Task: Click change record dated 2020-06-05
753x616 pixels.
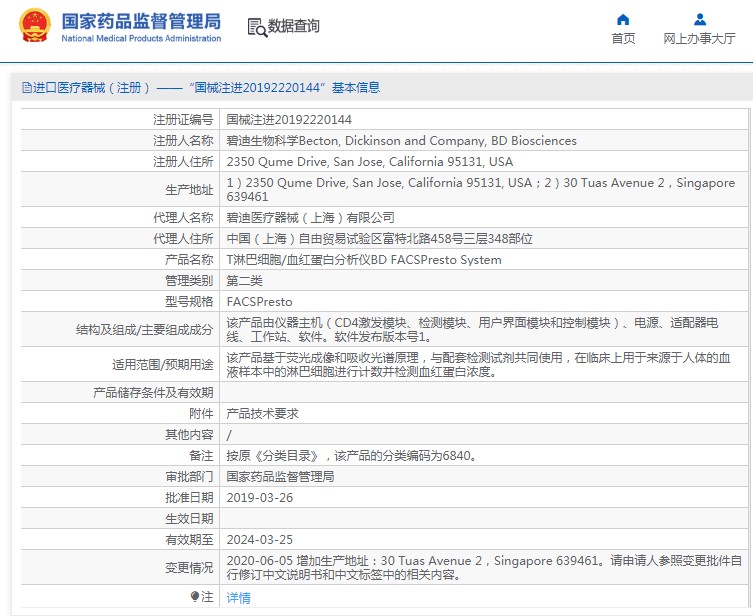Action: 484,568
